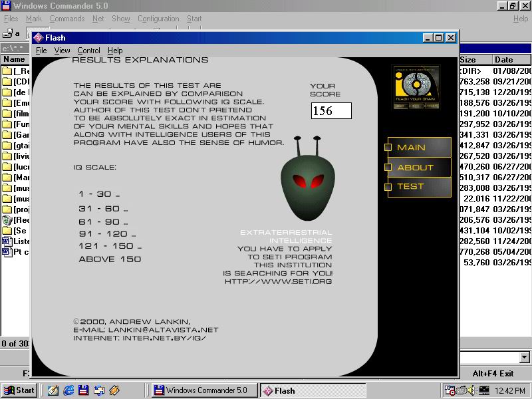Screen dimensions: 532x399
Task: Click the first quick launch icon beside Start
Action: click(53, 390)
